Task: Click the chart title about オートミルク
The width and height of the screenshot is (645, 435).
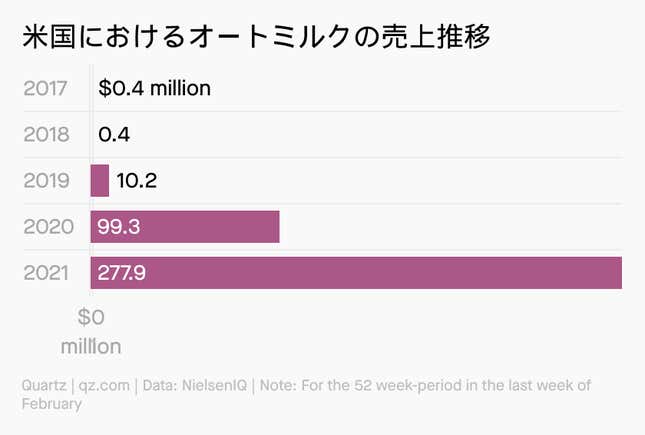Action: coord(256,37)
